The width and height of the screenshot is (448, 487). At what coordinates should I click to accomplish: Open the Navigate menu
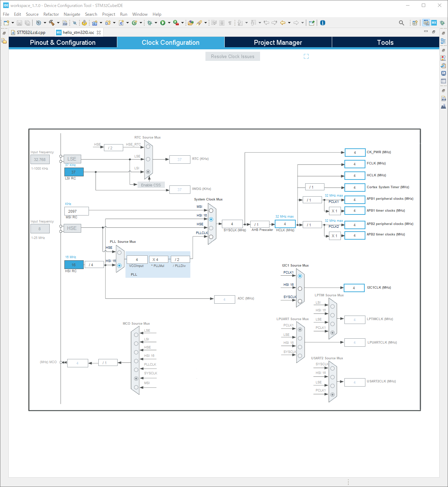[72, 14]
